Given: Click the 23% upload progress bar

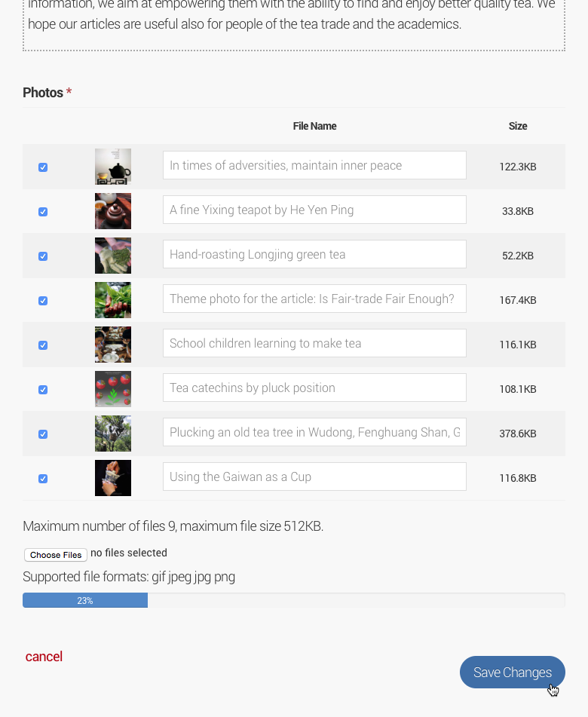Looking at the screenshot, I should 85,599.
